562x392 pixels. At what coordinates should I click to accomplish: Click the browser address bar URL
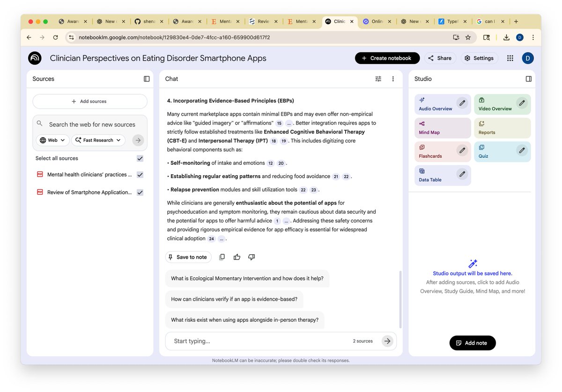point(174,37)
